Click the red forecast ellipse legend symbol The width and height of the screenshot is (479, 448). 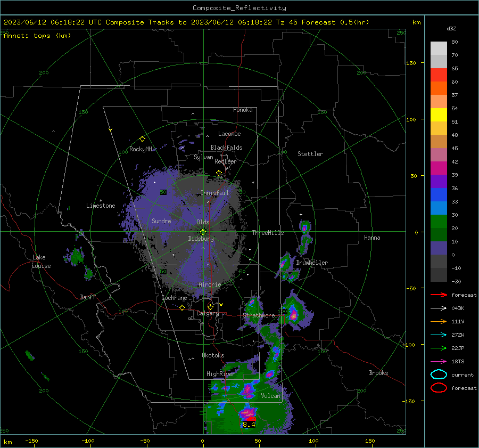(x=439, y=388)
